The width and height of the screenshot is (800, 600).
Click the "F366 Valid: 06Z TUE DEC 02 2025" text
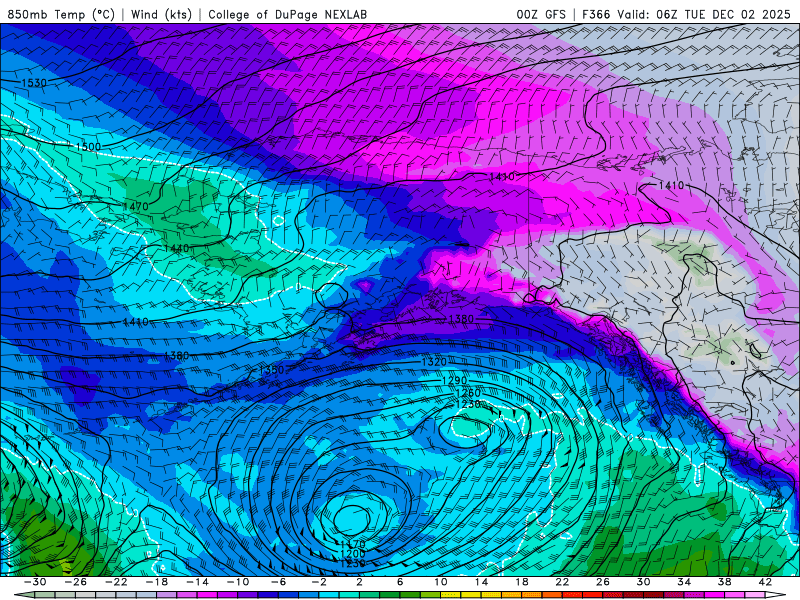686,14
